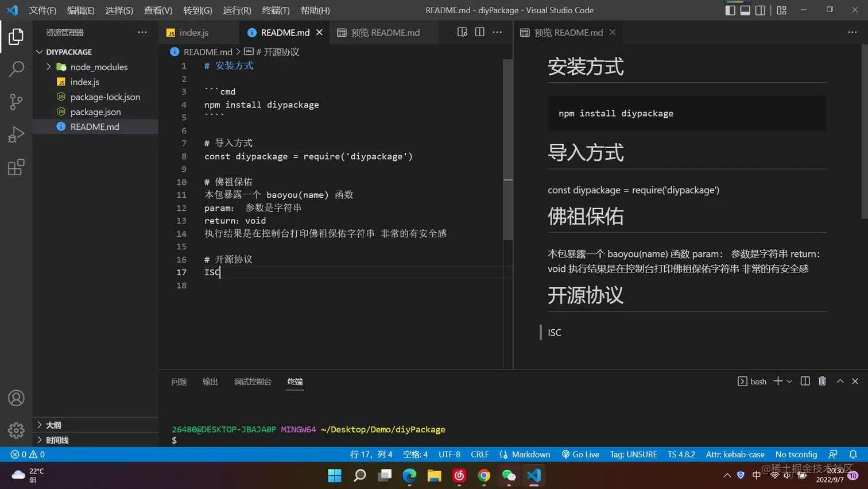Split the terminal

pyautogui.click(x=805, y=381)
